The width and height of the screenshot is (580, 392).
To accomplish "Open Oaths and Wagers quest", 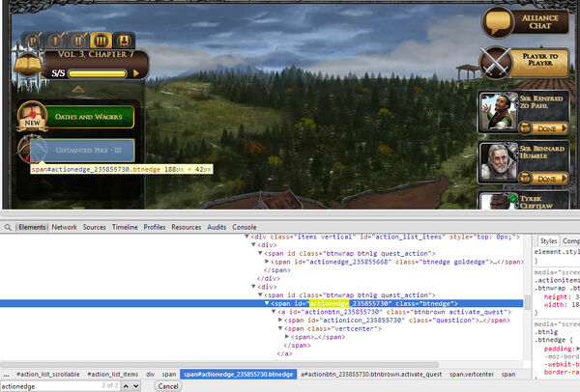I will pyautogui.click(x=89, y=117).
